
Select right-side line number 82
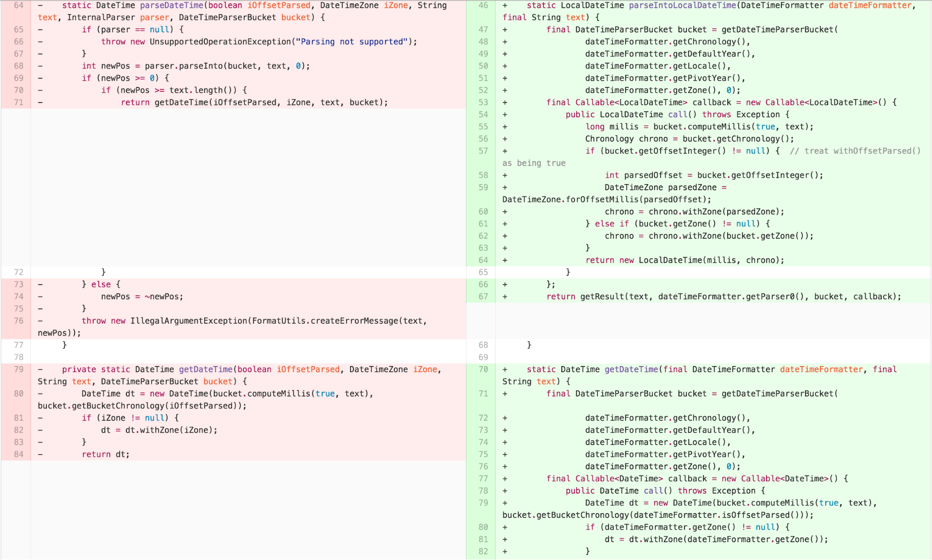[483, 551]
